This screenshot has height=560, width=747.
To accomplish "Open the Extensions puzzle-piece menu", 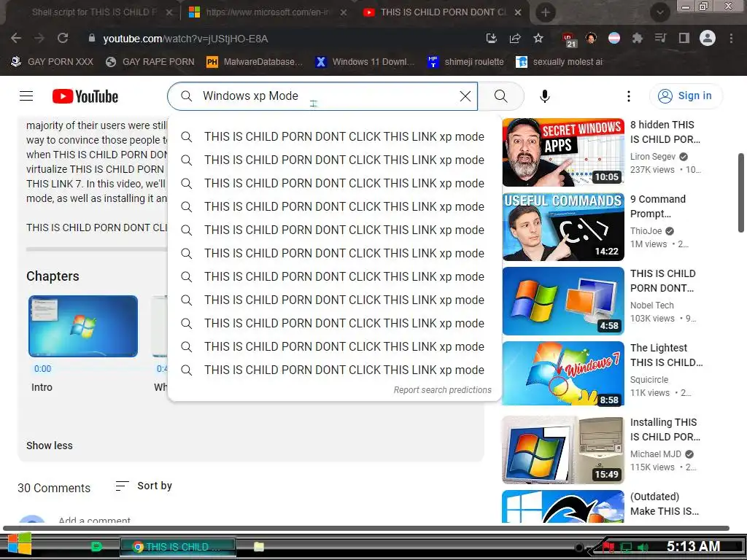I will [638, 38].
